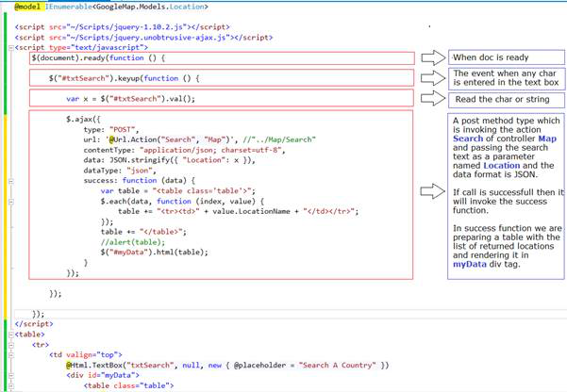This screenshot has height=392, width=567.
Task: Click the $("#myData").html(table); line
Action: [x=155, y=253]
